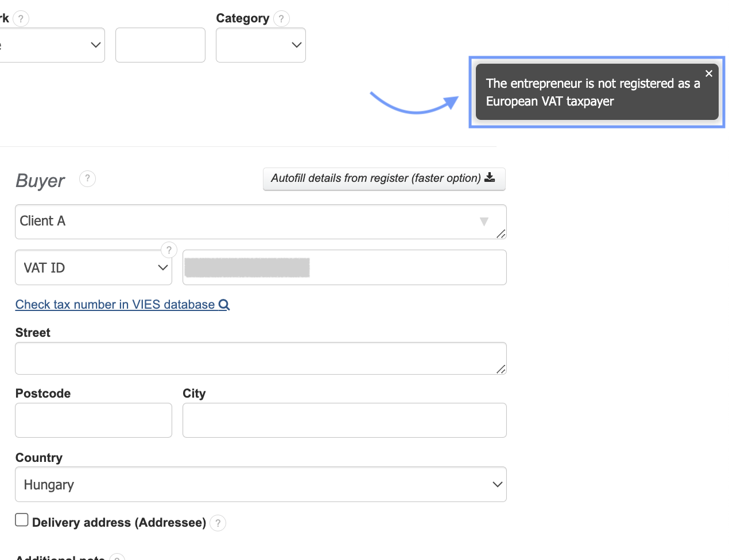Image resolution: width=729 pixels, height=560 pixels.
Task: Close the VAT taxpayer notification popup
Action: coord(709,73)
